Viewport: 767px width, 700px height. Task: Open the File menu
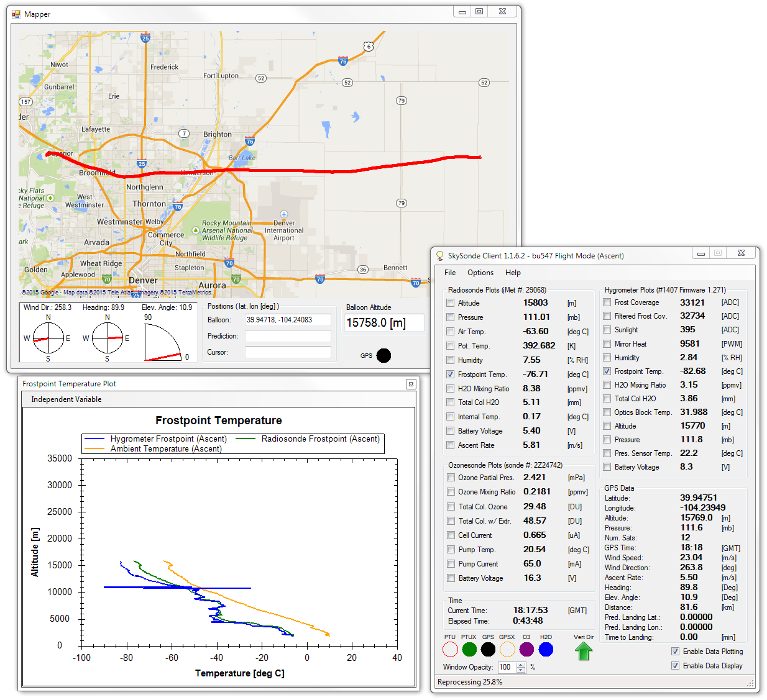point(450,273)
